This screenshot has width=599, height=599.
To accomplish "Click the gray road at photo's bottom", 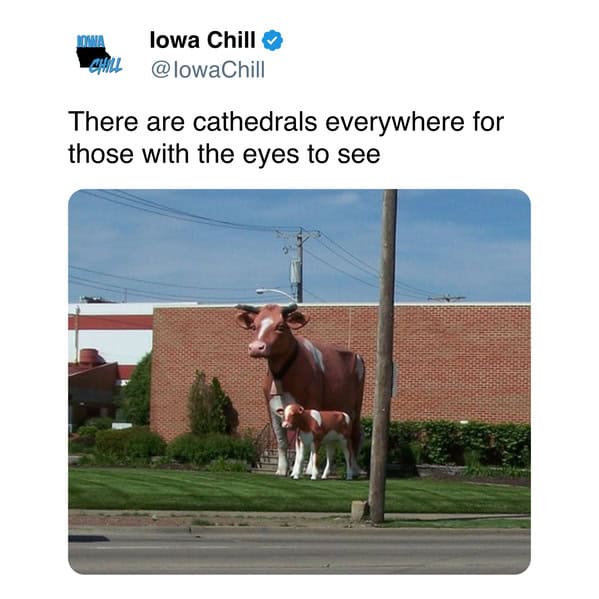I will [x=299, y=550].
